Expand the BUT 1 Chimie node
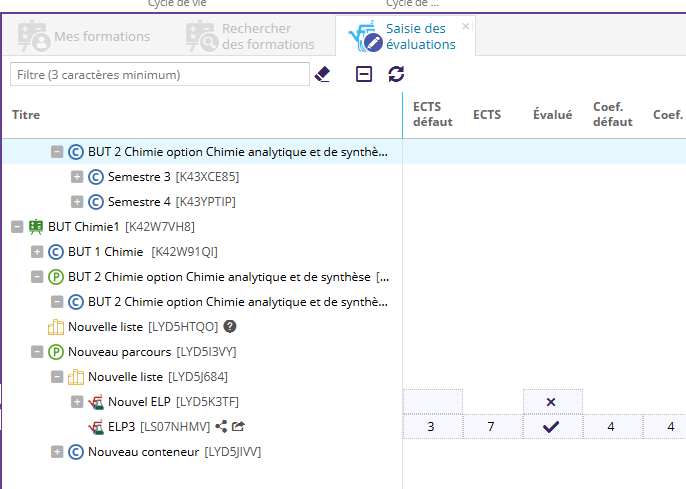 point(37,252)
